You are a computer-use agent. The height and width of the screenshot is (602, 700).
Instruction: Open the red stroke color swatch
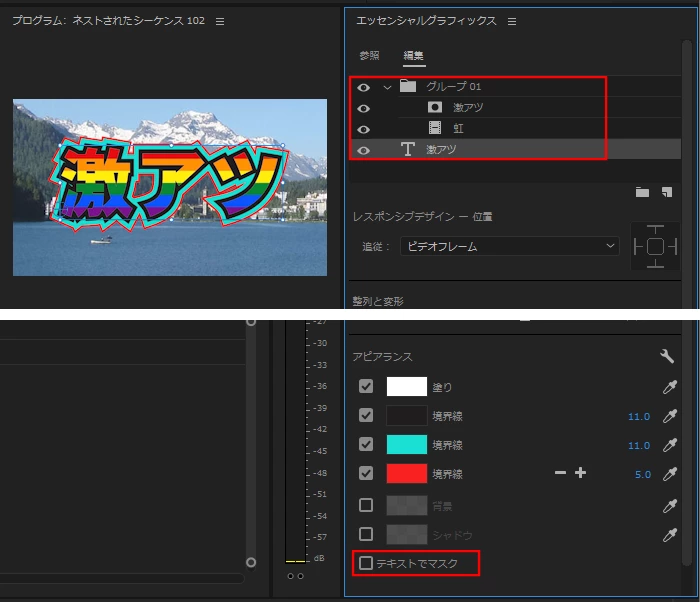[407, 473]
